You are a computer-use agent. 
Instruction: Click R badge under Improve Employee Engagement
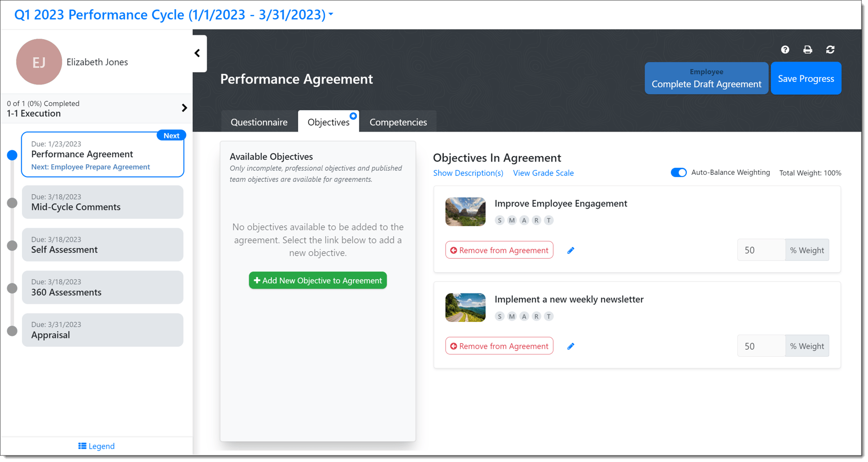536,220
